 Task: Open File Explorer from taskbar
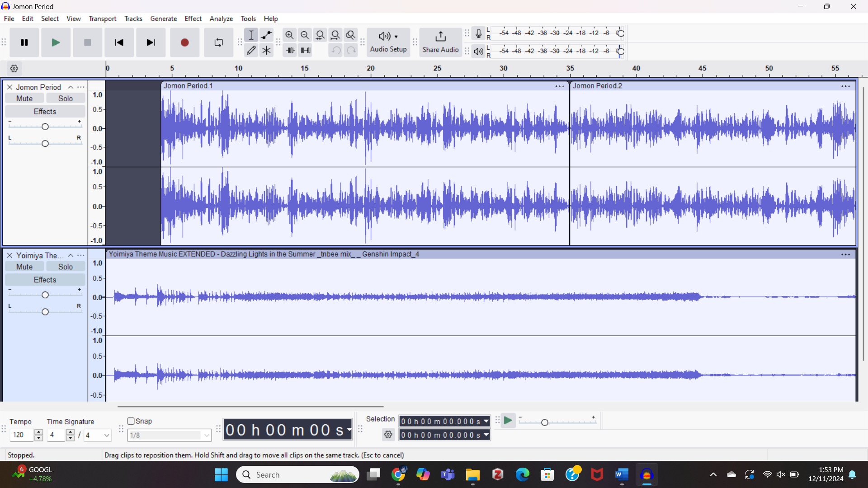click(x=472, y=475)
